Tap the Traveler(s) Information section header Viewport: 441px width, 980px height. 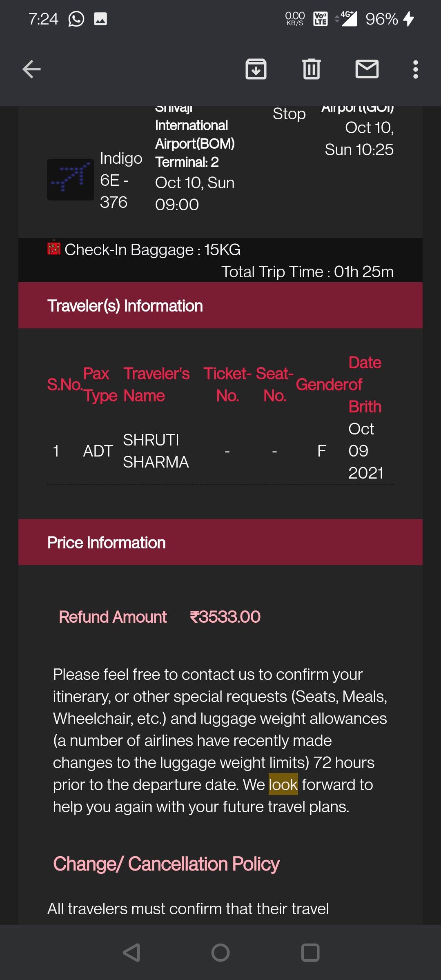[x=125, y=306]
